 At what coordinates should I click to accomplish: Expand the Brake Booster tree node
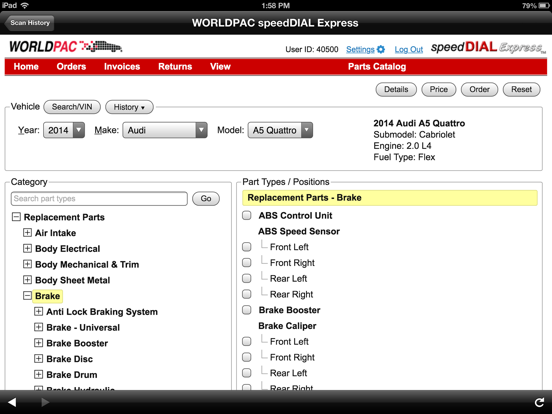click(39, 343)
